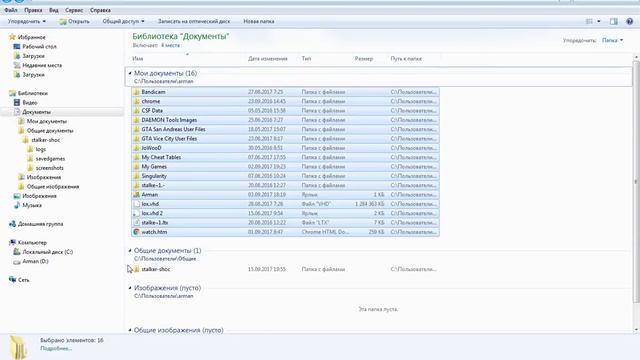Open the Общий доступ dropdown

[x=123, y=21]
